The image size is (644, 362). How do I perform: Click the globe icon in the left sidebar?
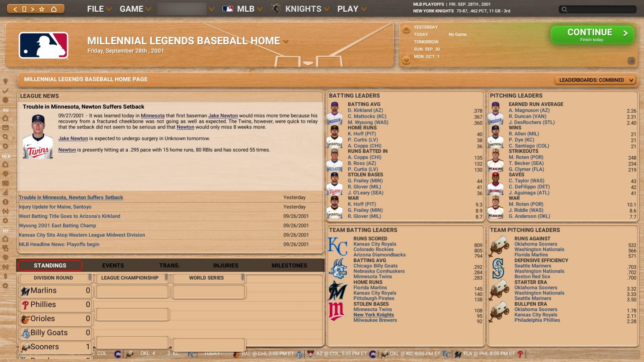(5, 100)
